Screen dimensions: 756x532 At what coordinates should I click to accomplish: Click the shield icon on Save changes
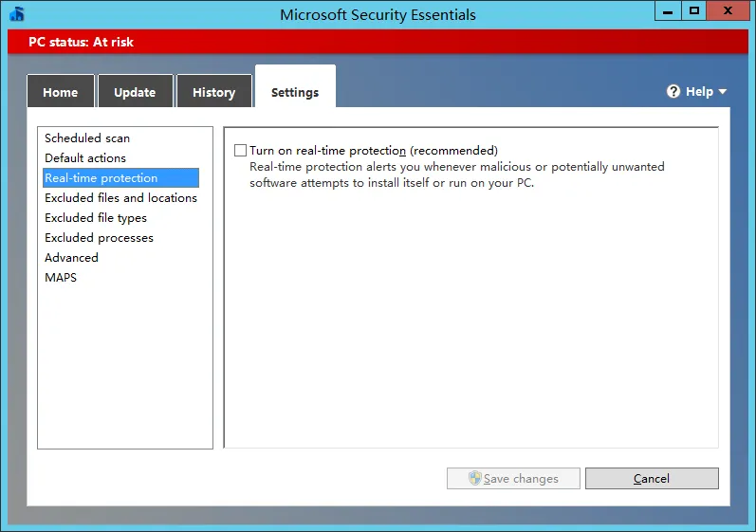click(x=475, y=478)
